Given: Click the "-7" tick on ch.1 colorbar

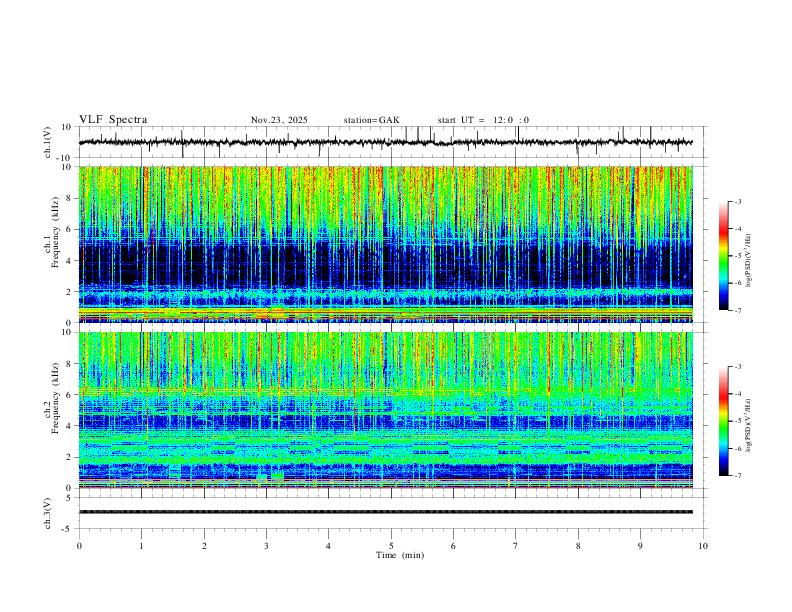Looking at the screenshot, I should click(738, 310).
